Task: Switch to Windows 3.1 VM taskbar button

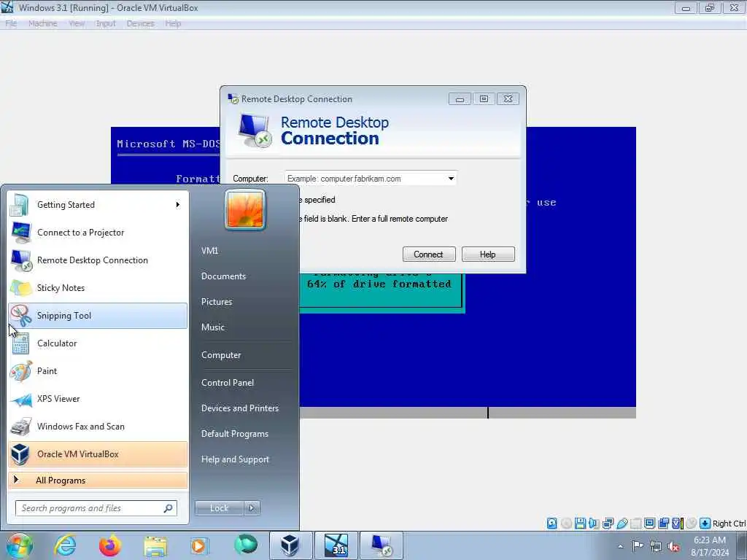Action: coord(336,545)
